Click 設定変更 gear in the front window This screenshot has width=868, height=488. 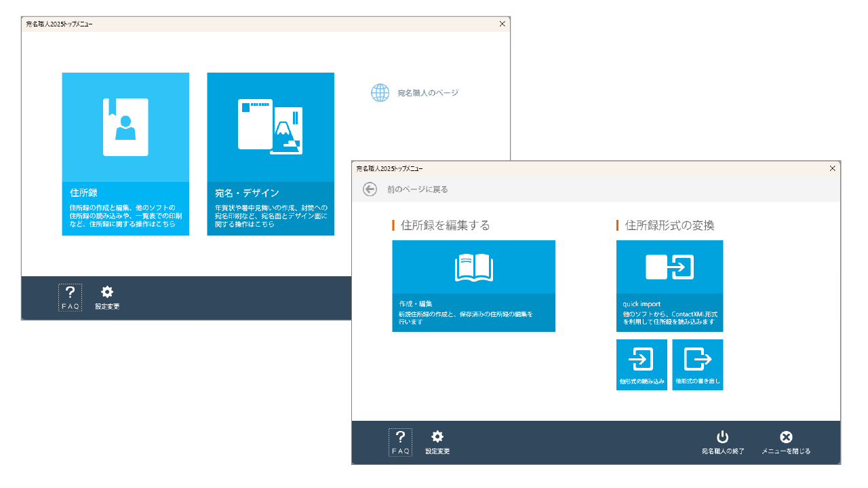click(x=437, y=442)
